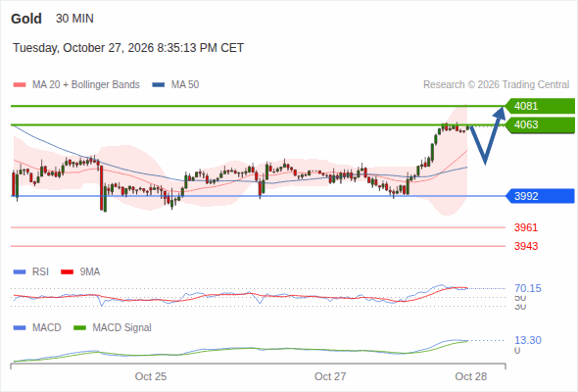
Task: Click the chart date and time stamp
Action: (128, 48)
